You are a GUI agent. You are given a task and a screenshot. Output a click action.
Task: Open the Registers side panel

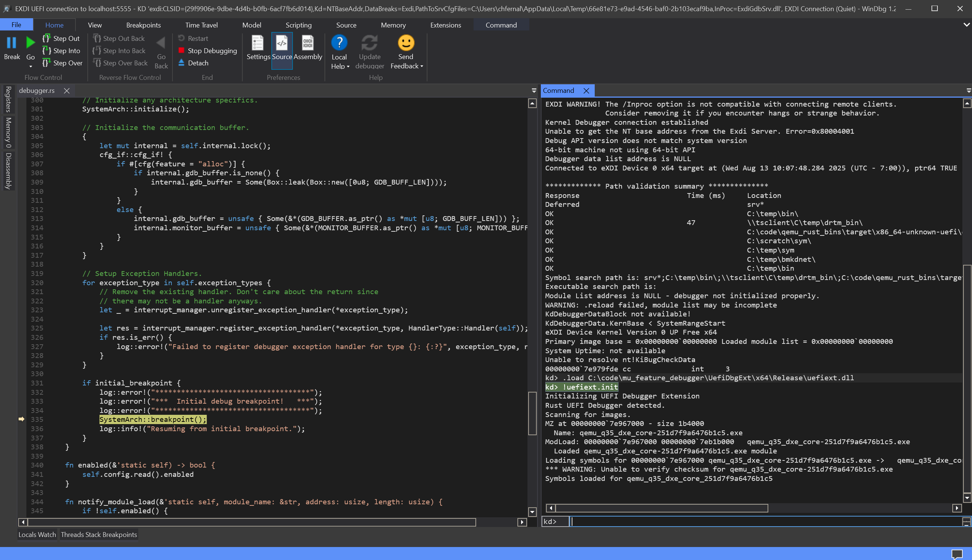pos(8,99)
